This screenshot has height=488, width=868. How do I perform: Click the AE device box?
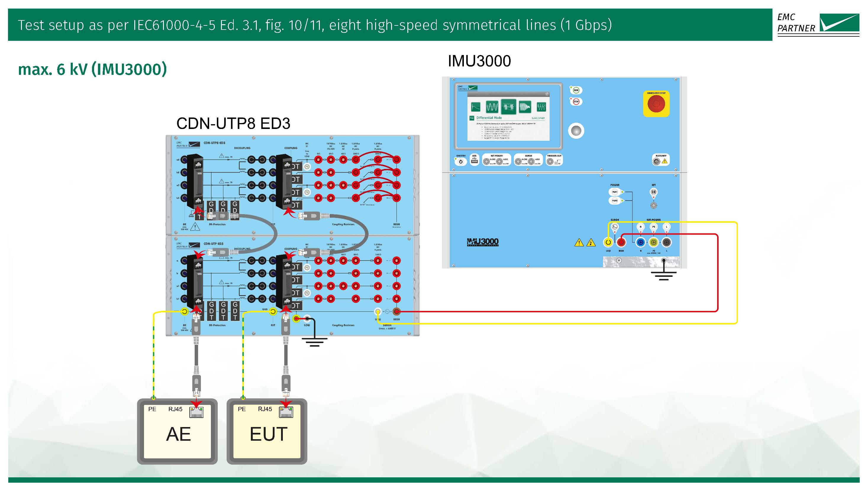click(x=177, y=432)
